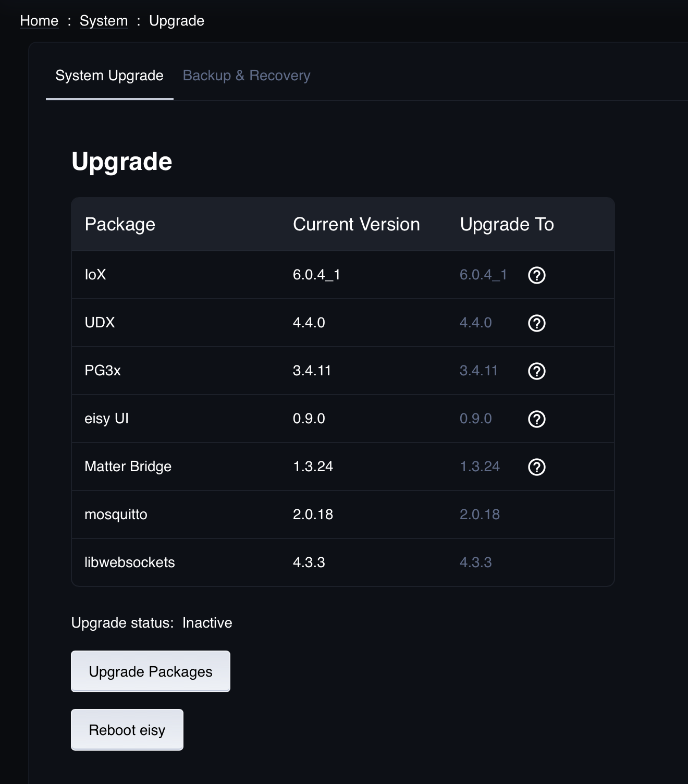The image size is (688, 784).
Task: Click the question mark beside PG3x
Action: pyautogui.click(x=536, y=371)
